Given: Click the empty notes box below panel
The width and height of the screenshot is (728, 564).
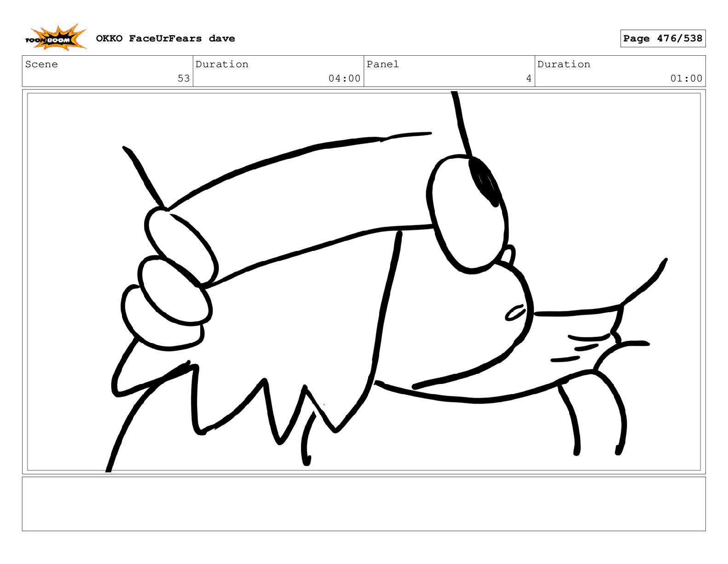Looking at the screenshot, I should (x=364, y=504).
